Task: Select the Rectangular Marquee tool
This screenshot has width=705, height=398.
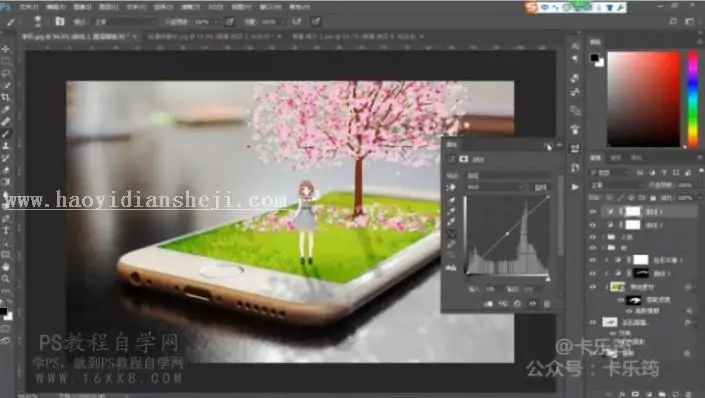Action: click(x=6, y=61)
